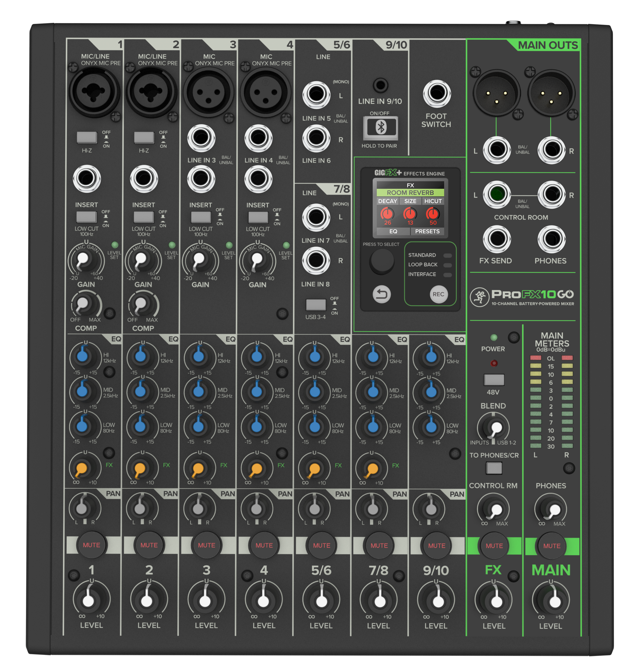Select the FX header on the effects screen
Screen dimensions: 642x672
(410, 185)
